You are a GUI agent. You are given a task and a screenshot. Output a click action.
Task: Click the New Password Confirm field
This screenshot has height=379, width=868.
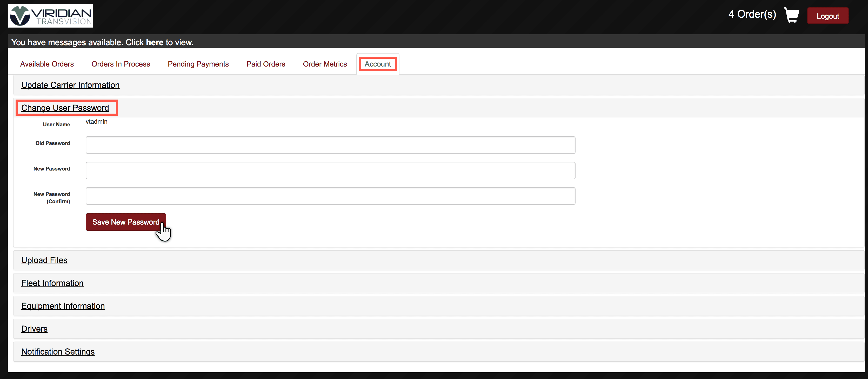click(x=330, y=196)
